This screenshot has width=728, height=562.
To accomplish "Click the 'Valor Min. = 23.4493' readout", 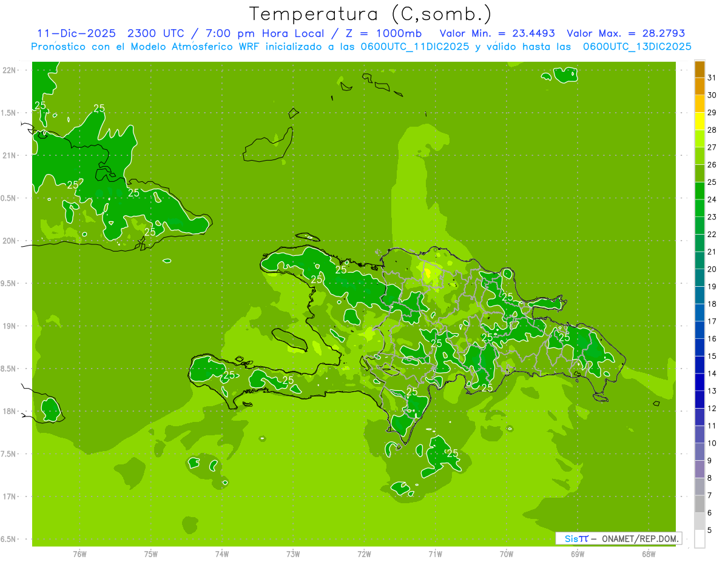I will point(497,33).
